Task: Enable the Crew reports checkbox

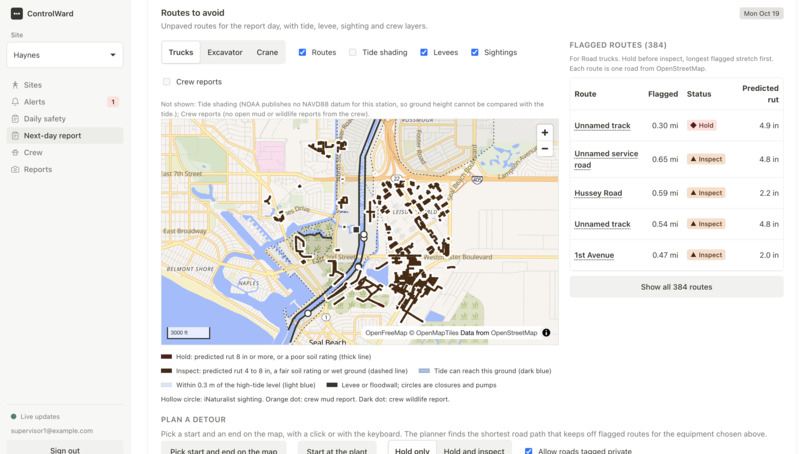Action: click(167, 82)
